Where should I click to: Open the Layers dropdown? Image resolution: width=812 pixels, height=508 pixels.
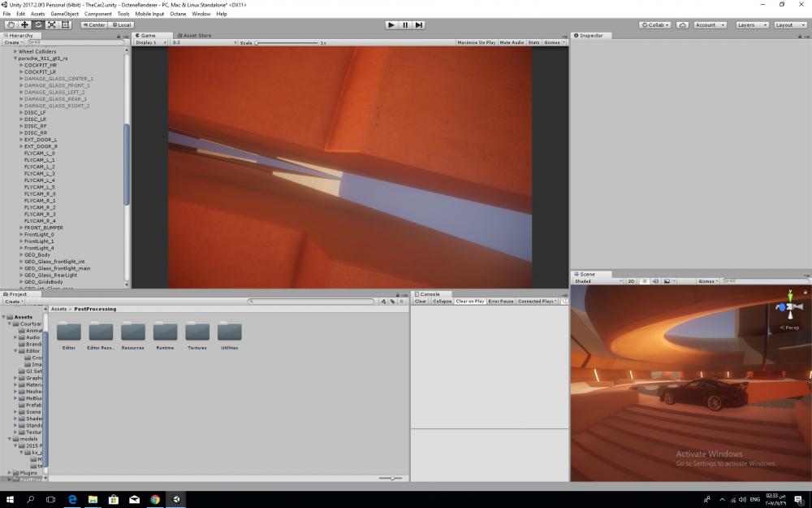pos(750,25)
